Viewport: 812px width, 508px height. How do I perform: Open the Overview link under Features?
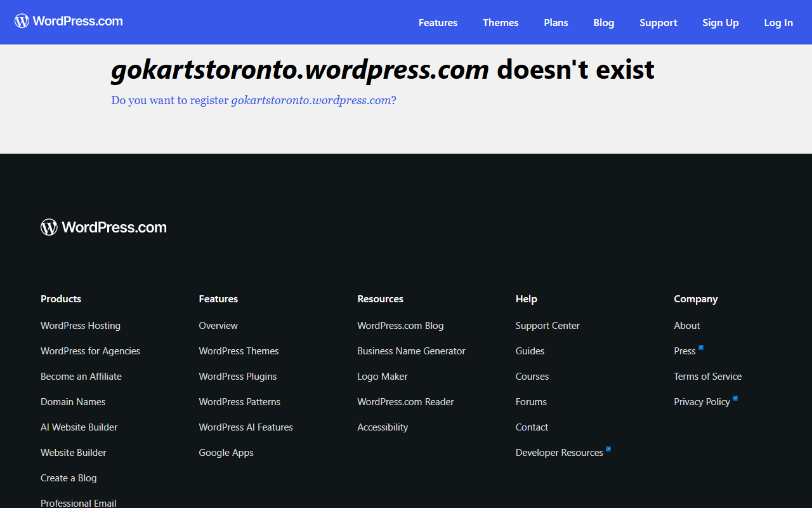[218, 326]
